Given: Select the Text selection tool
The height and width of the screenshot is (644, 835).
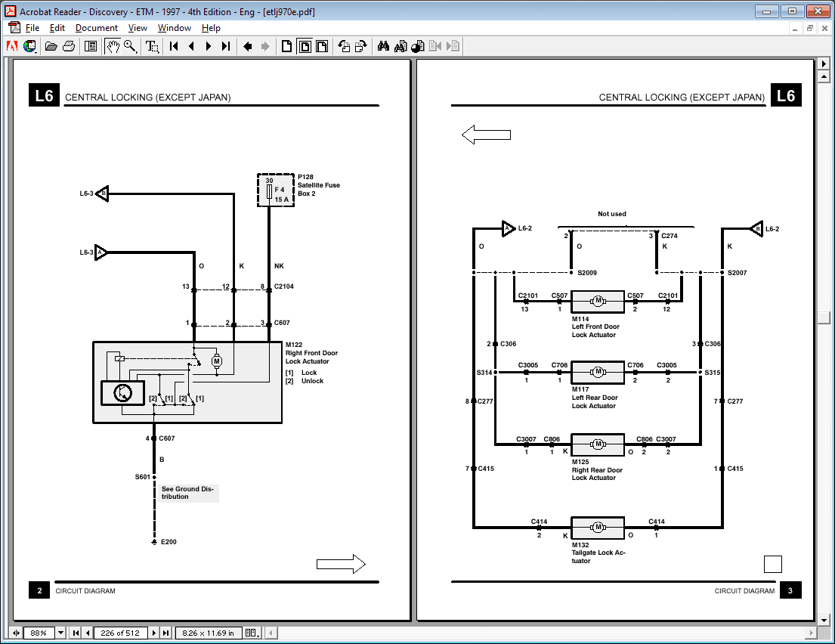Looking at the screenshot, I should (153, 46).
